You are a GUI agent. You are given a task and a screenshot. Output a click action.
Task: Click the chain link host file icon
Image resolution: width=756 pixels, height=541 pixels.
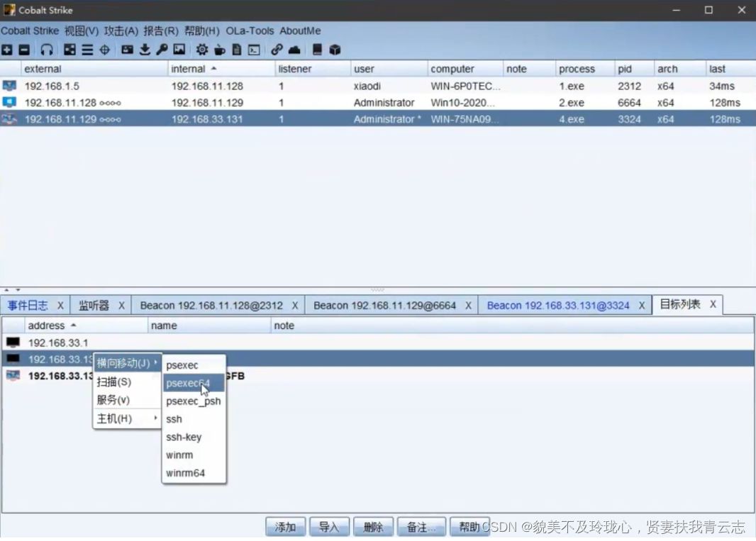pyautogui.click(x=277, y=50)
